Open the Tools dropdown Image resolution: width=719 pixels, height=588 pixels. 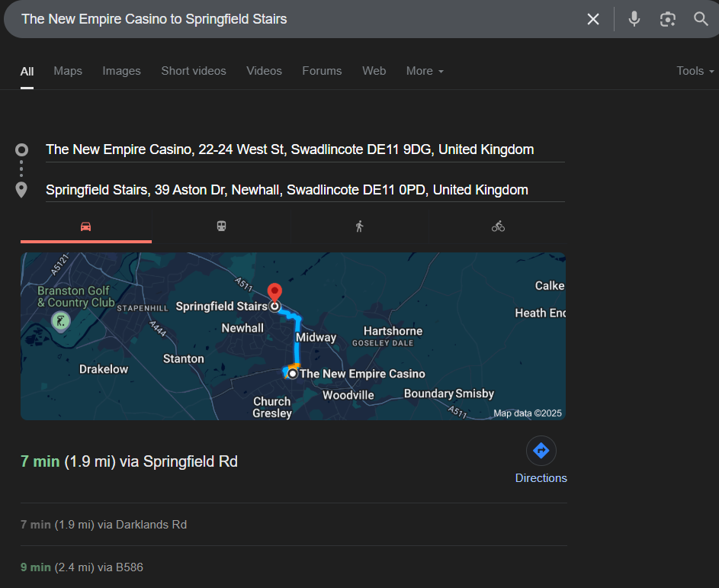pos(695,71)
